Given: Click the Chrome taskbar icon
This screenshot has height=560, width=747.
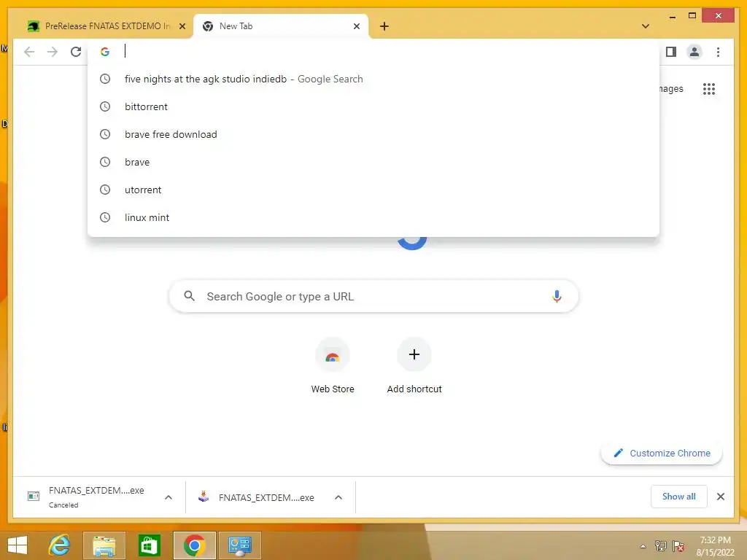Looking at the screenshot, I should pyautogui.click(x=194, y=545).
